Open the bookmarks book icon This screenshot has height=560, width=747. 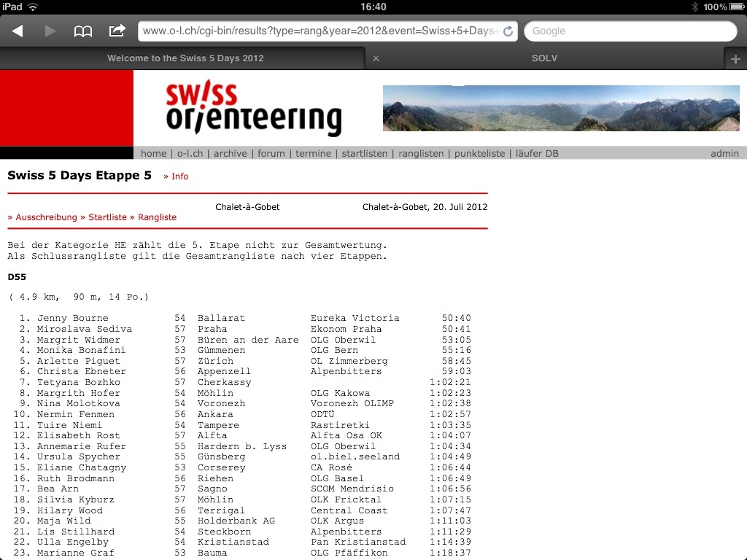tap(83, 31)
